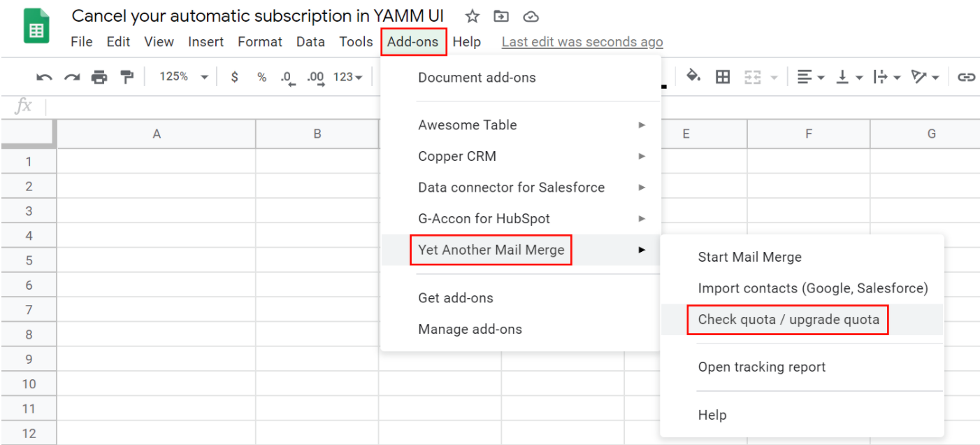Open the Help menu in menu bar
The height and width of the screenshot is (445, 980).
pyautogui.click(x=466, y=42)
